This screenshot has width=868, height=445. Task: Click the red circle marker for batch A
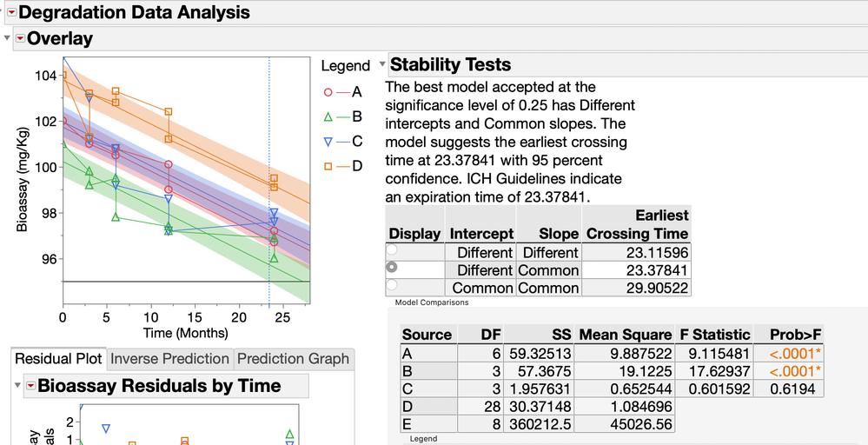pos(328,91)
